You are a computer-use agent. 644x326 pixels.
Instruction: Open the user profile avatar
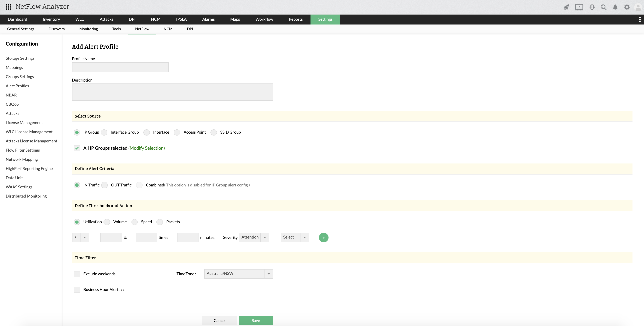point(638,7)
